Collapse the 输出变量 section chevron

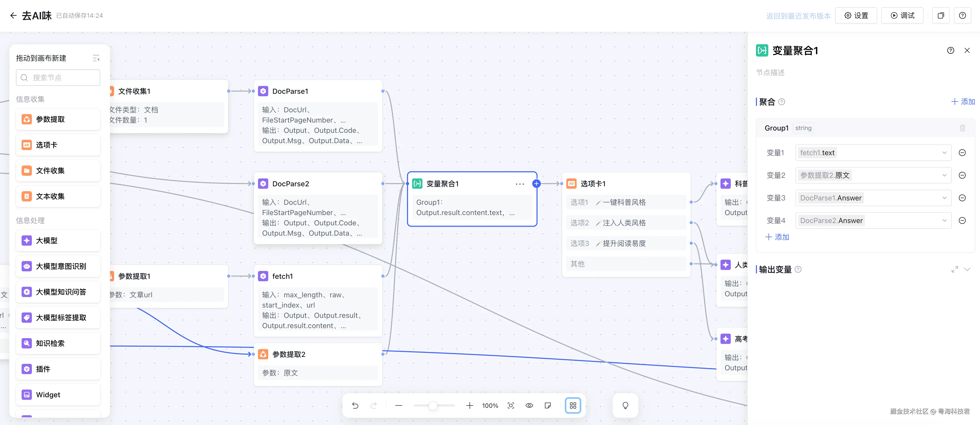(x=967, y=269)
